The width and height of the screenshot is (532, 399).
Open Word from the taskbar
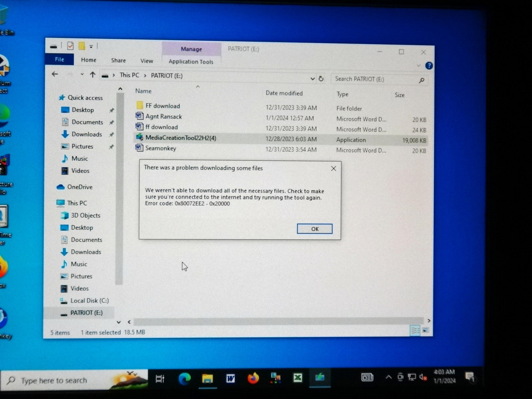click(x=230, y=378)
